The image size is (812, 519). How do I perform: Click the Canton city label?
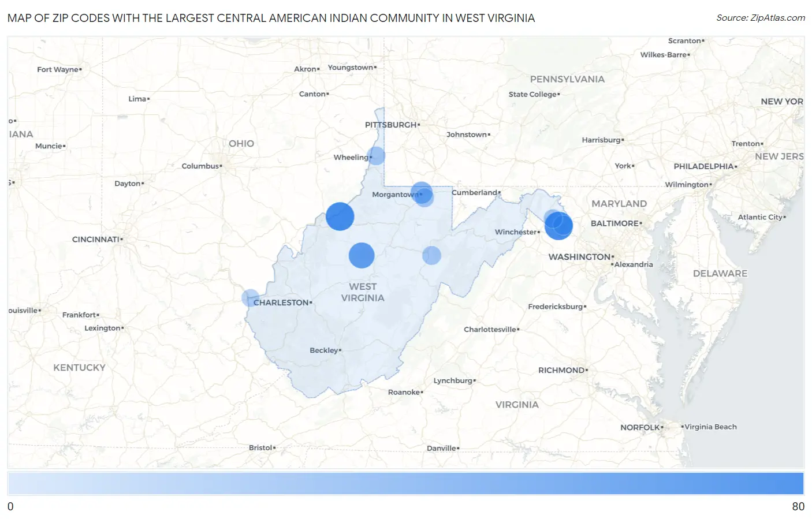tap(312, 94)
